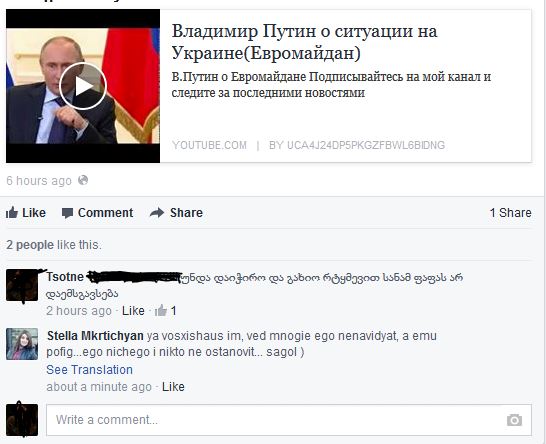546x444 pixels.
Task: Open the 6 hours ago timestamp
Action: (39, 181)
